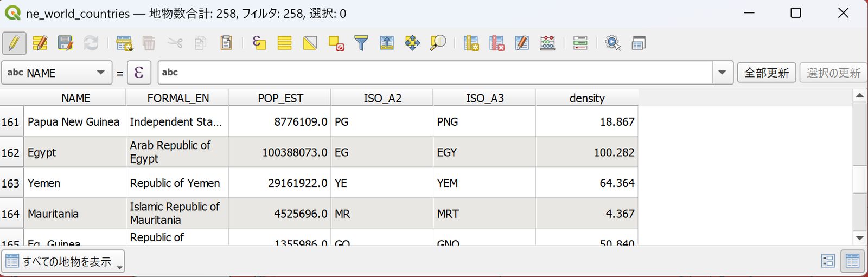Screen dimensions: 868x277
Task: Click population value 8776109.0
Action: (279, 122)
